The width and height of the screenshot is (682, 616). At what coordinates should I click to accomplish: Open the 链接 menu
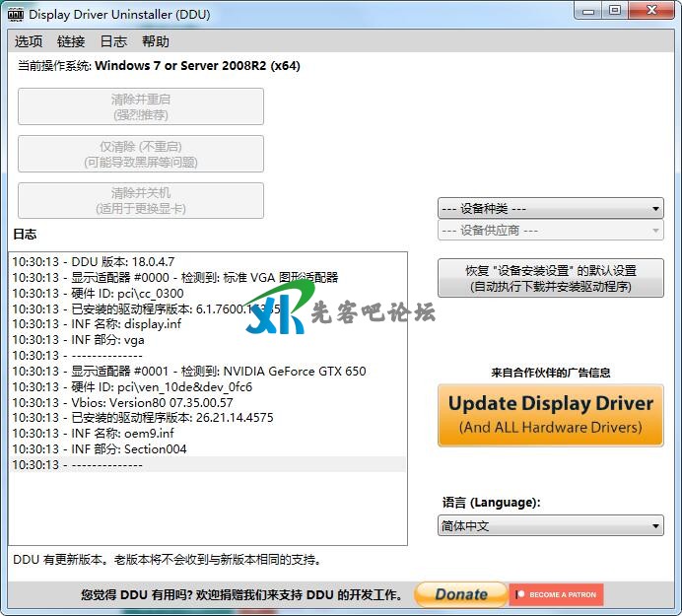[71, 41]
